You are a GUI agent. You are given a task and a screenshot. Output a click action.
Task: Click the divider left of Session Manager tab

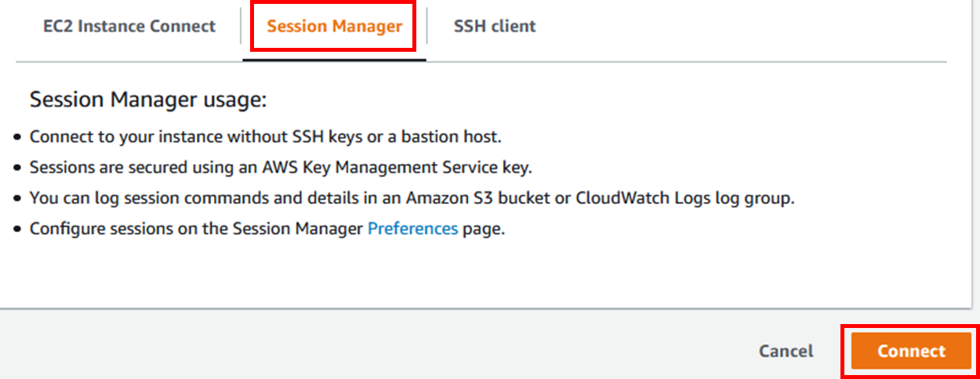[x=241, y=27]
